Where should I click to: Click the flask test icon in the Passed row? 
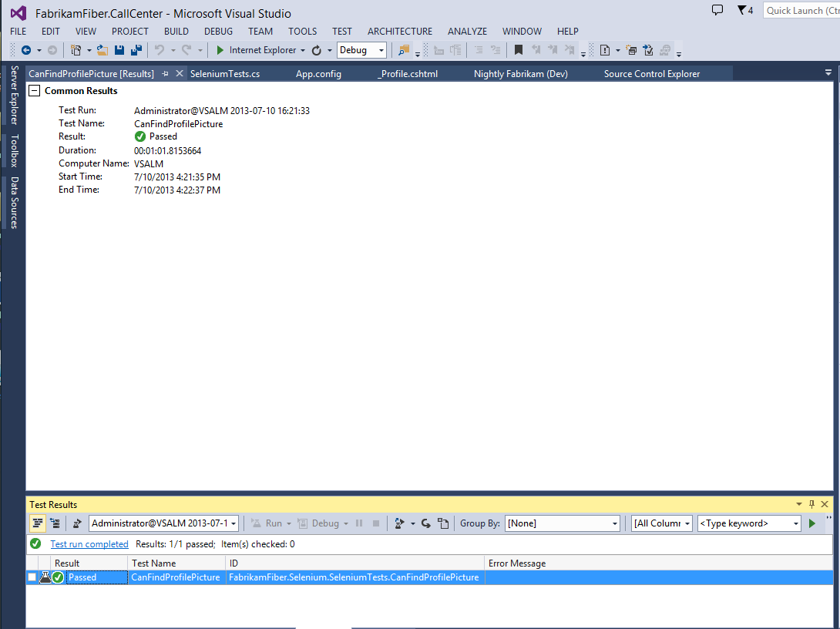[x=45, y=577]
